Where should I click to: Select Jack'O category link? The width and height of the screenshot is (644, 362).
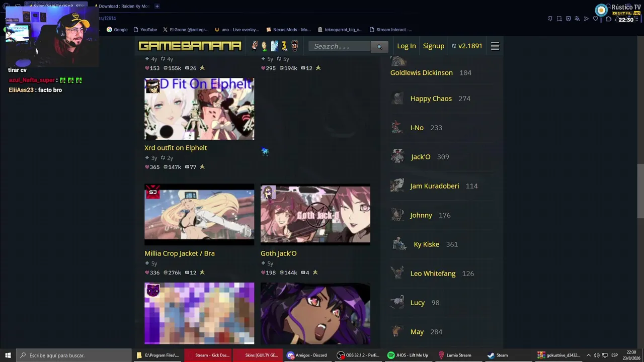point(421,157)
